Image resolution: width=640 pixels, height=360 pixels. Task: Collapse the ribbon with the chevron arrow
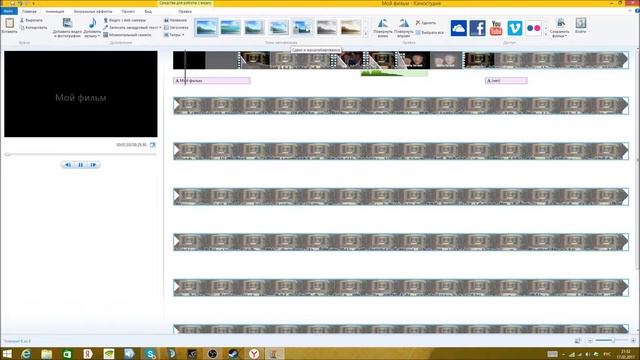coord(629,11)
